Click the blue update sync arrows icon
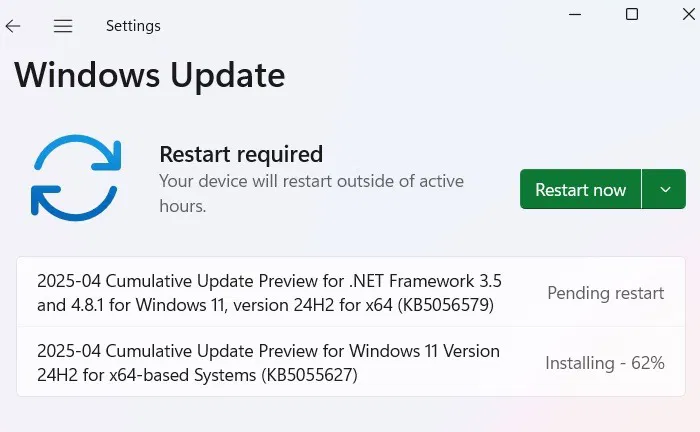Screen dimensions: 700x432 tap(76, 178)
